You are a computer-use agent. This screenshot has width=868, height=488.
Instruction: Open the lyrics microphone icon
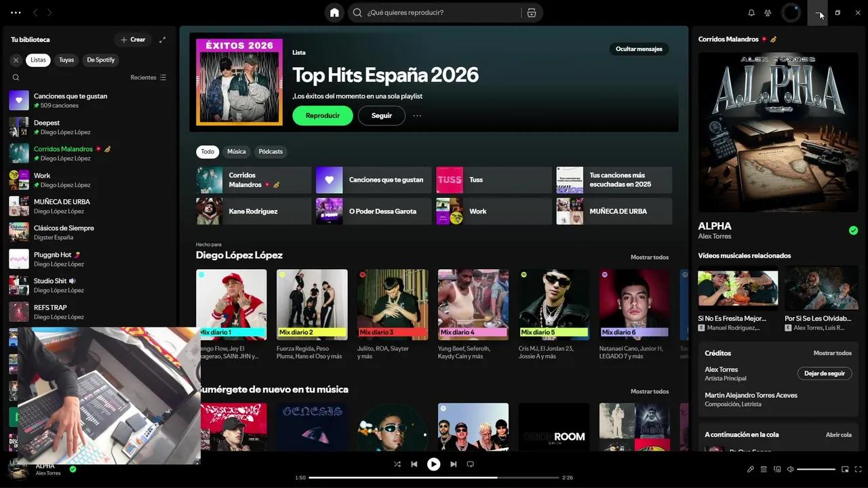pyautogui.click(x=750, y=469)
